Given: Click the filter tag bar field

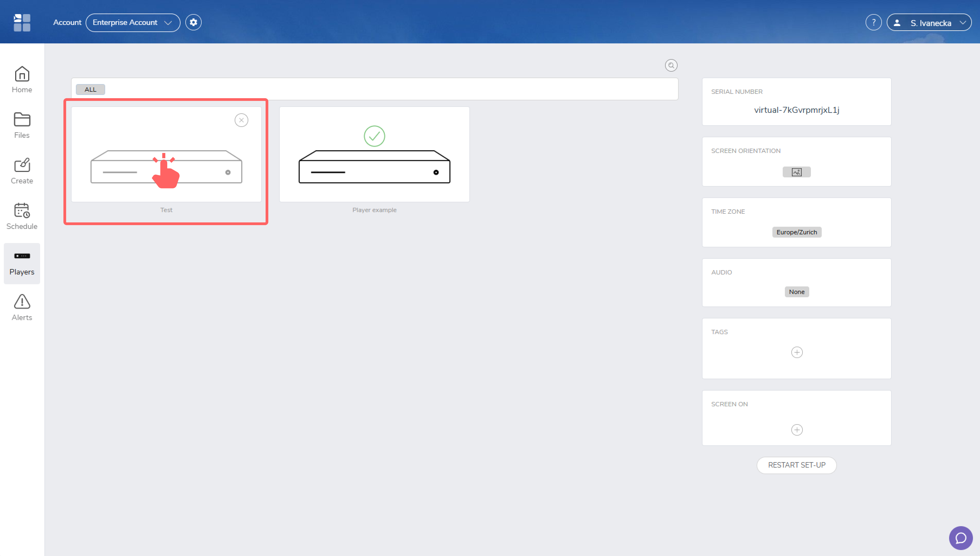Looking at the screenshot, I should pyautogui.click(x=375, y=89).
